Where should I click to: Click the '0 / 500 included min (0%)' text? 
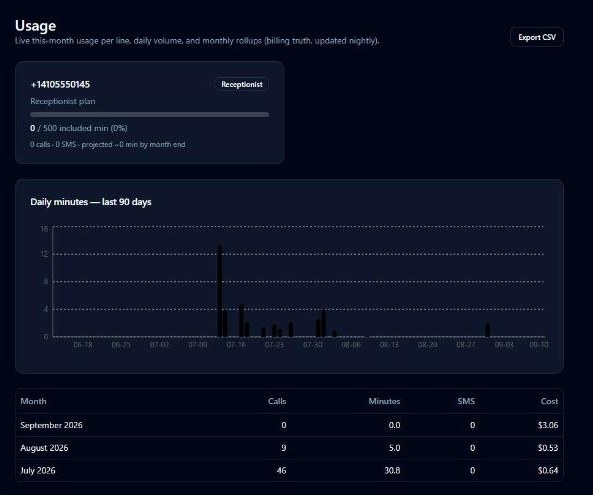pos(79,128)
